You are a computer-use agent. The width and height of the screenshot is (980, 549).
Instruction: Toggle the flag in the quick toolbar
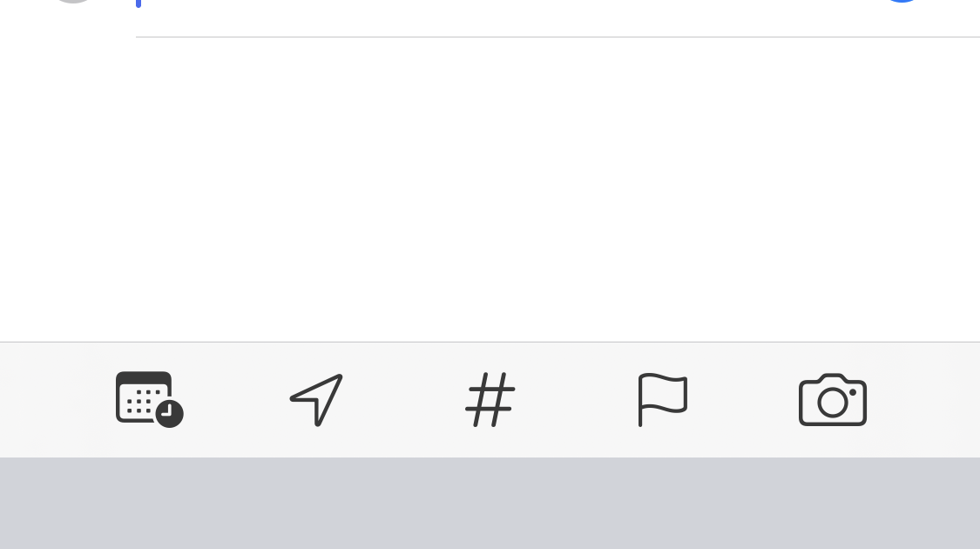click(x=663, y=400)
